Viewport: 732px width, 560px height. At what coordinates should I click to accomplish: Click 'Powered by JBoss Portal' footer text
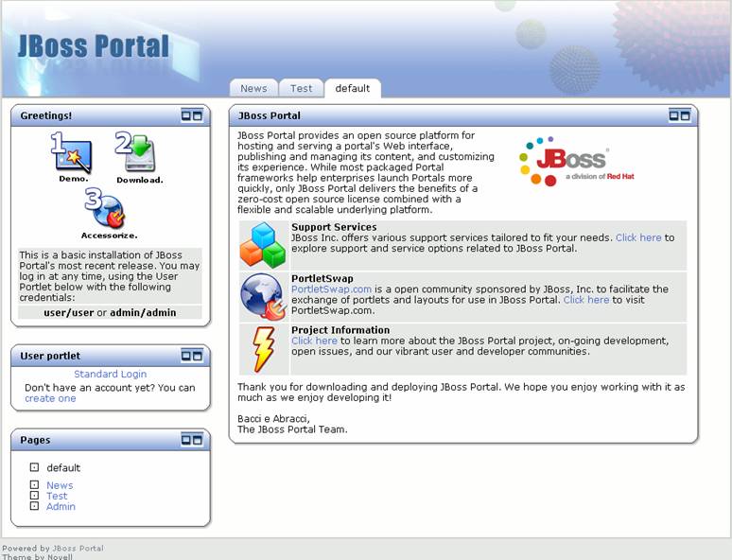click(53, 549)
